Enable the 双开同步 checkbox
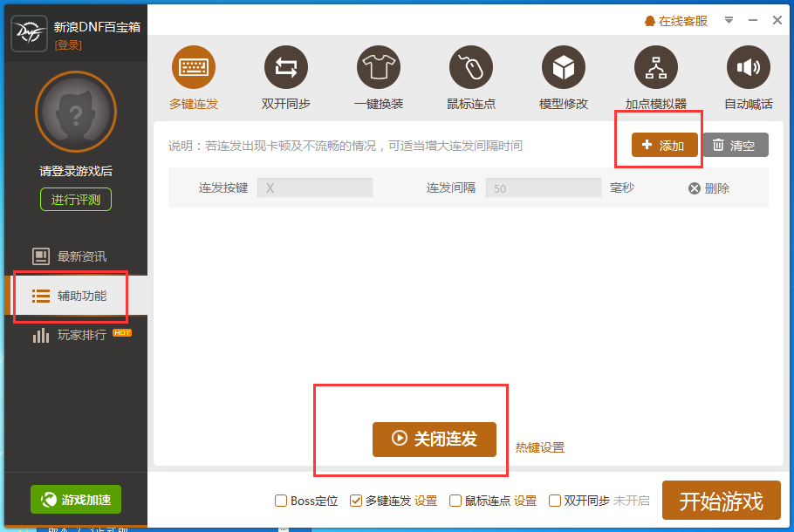794x532 pixels. click(x=555, y=501)
